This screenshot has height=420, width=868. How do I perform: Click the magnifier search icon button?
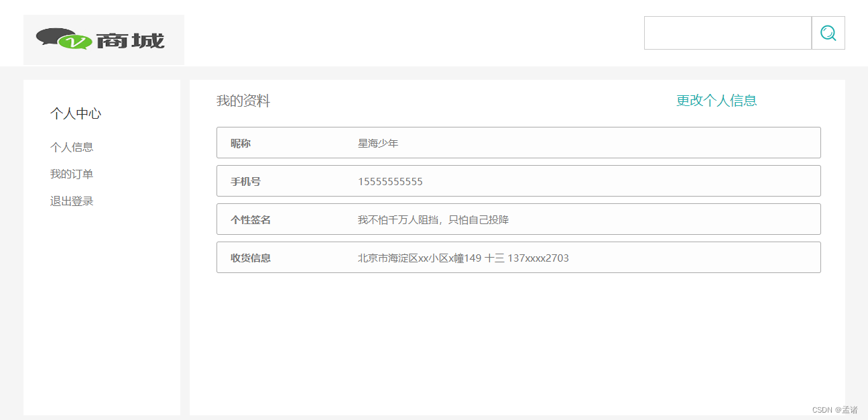coord(828,33)
